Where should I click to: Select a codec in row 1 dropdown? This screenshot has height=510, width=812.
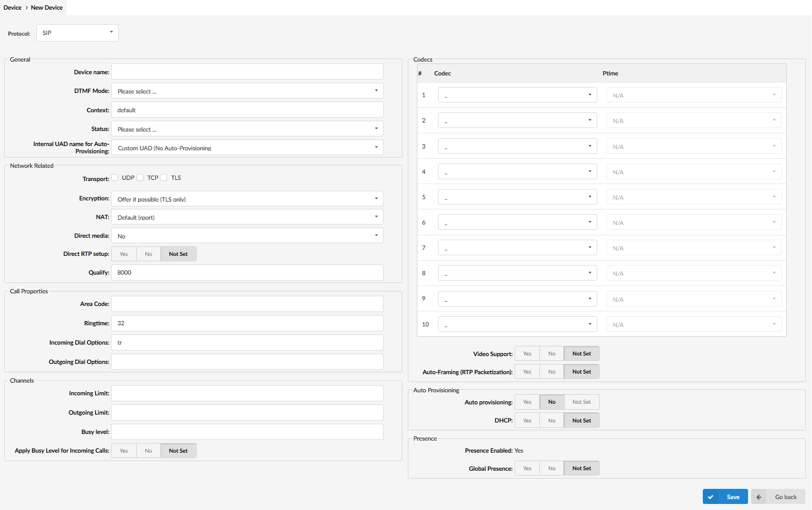(517, 95)
